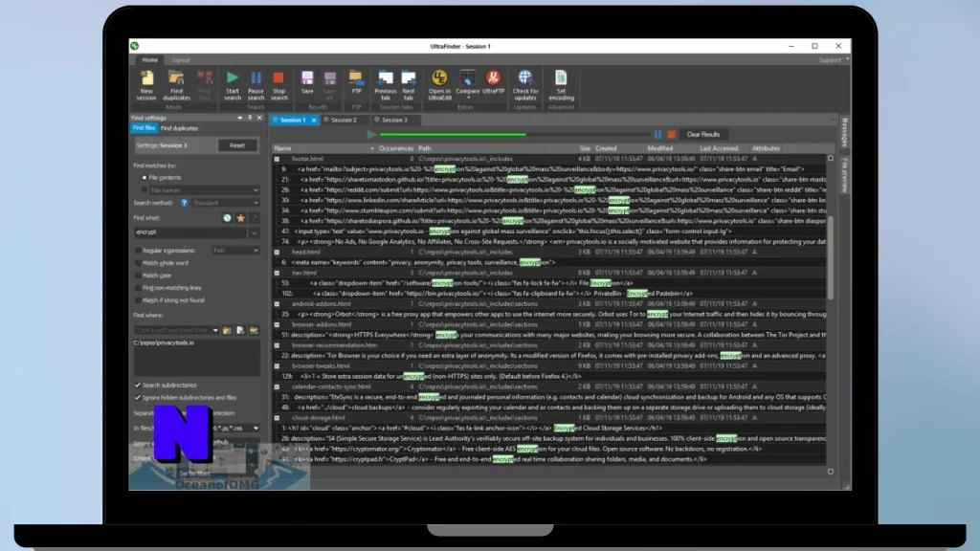
Task: Enable Match whole word
Action: coord(138,263)
